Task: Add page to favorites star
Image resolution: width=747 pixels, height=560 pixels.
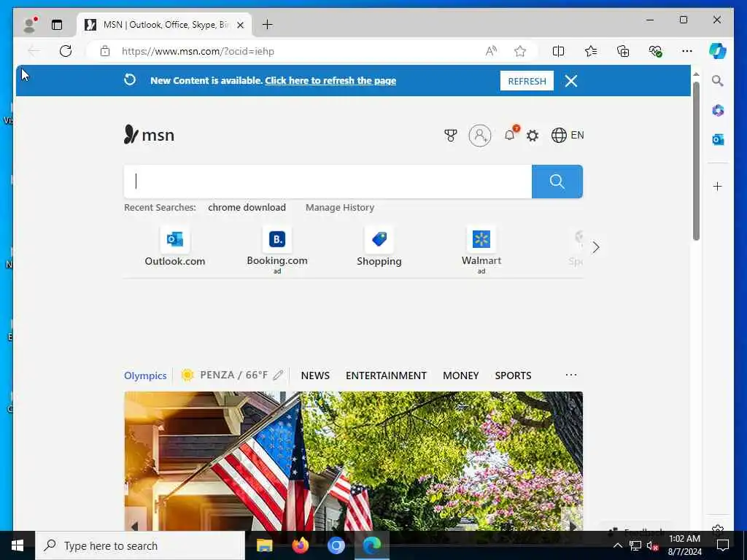Action: 519,51
